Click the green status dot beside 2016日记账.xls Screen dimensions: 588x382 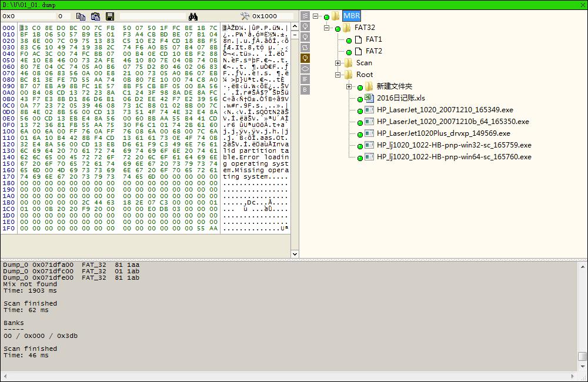tap(360, 100)
